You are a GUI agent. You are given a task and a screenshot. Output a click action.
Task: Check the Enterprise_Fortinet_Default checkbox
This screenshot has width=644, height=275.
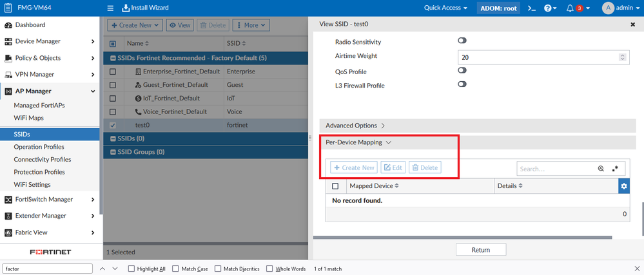tap(113, 72)
